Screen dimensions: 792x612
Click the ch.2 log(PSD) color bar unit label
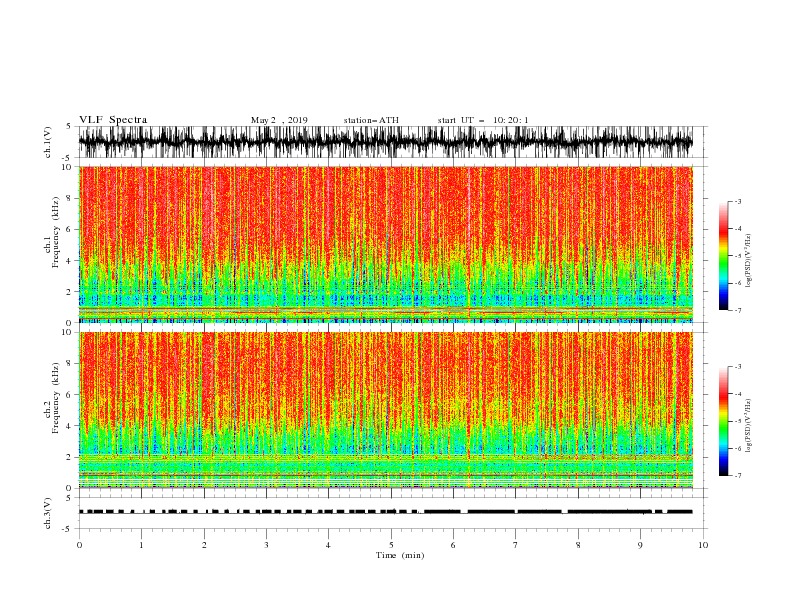(x=749, y=426)
